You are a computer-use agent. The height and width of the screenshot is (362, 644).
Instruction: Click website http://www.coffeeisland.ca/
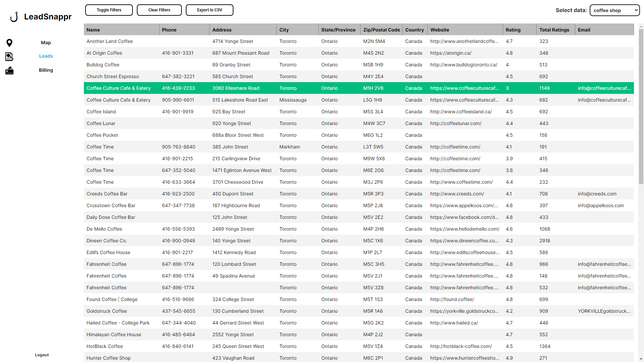point(461,112)
